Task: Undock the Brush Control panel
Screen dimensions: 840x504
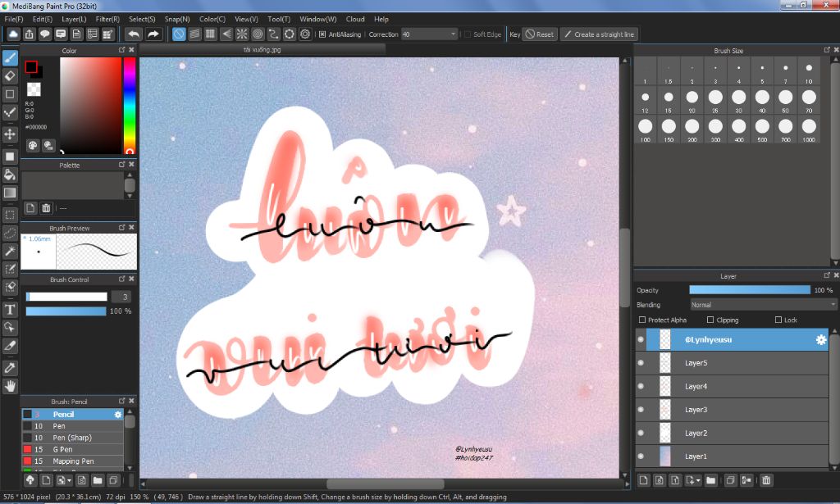Action: (x=121, y=279)
